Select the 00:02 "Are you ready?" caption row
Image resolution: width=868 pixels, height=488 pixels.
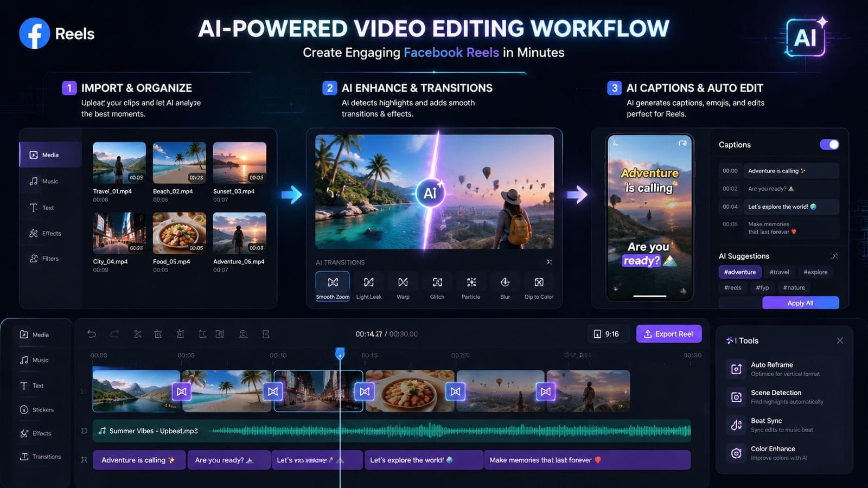tap(779, 189)
